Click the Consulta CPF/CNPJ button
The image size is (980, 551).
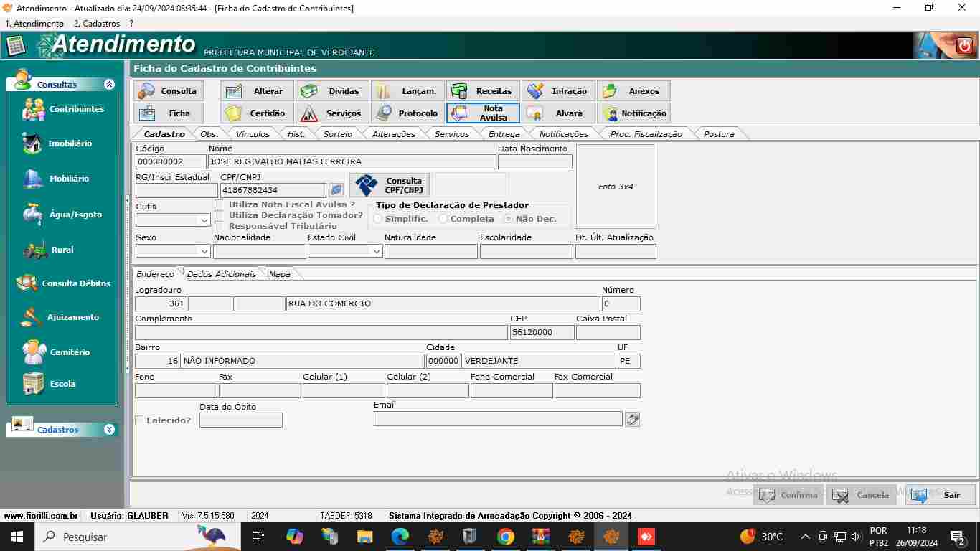(x=390, y=186)
